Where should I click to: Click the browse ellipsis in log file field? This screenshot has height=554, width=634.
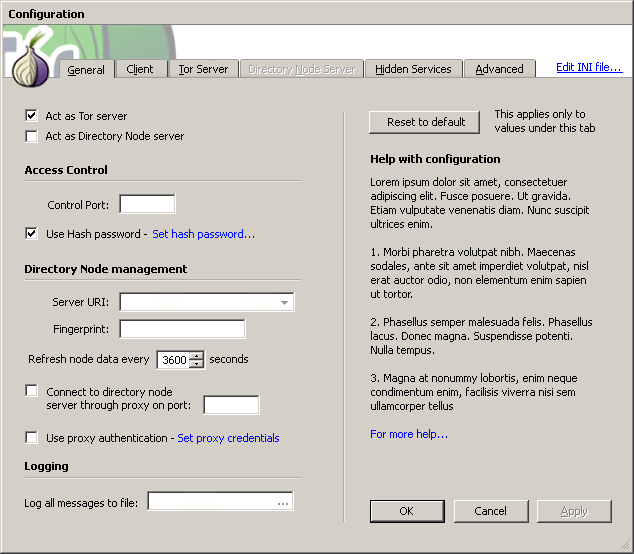point(283,502)
